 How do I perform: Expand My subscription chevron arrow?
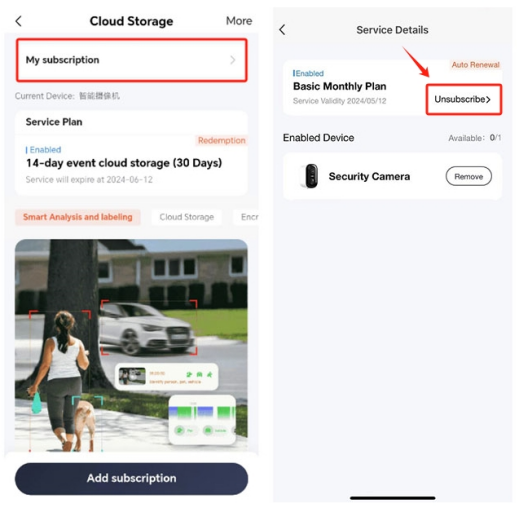coord(233,60)
